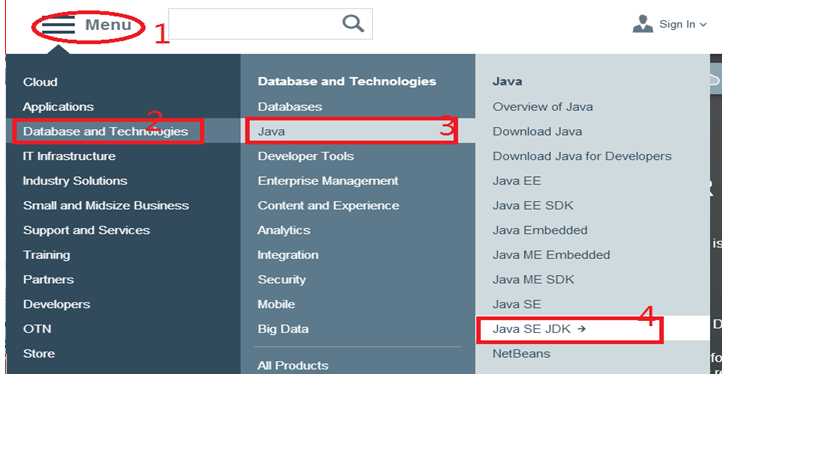Select Store in the main menu
Screen dimensions: 819x460
39,353
